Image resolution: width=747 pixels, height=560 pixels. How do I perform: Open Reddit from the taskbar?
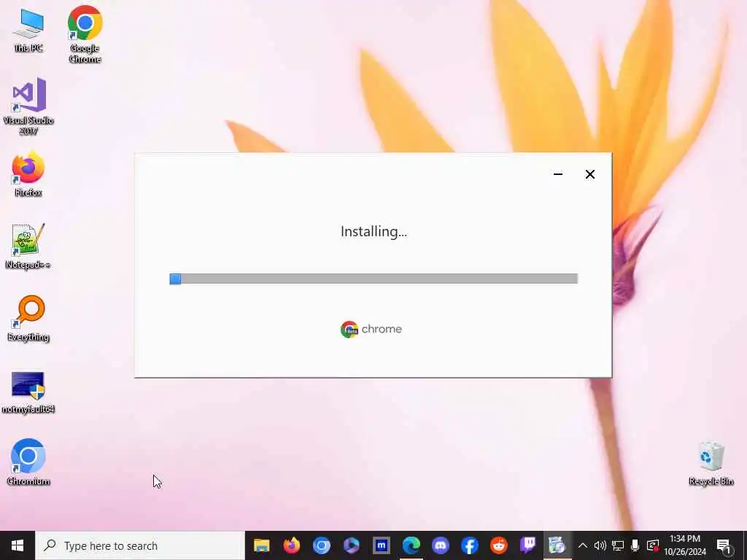pyautogui.click(x=499, y=545)
